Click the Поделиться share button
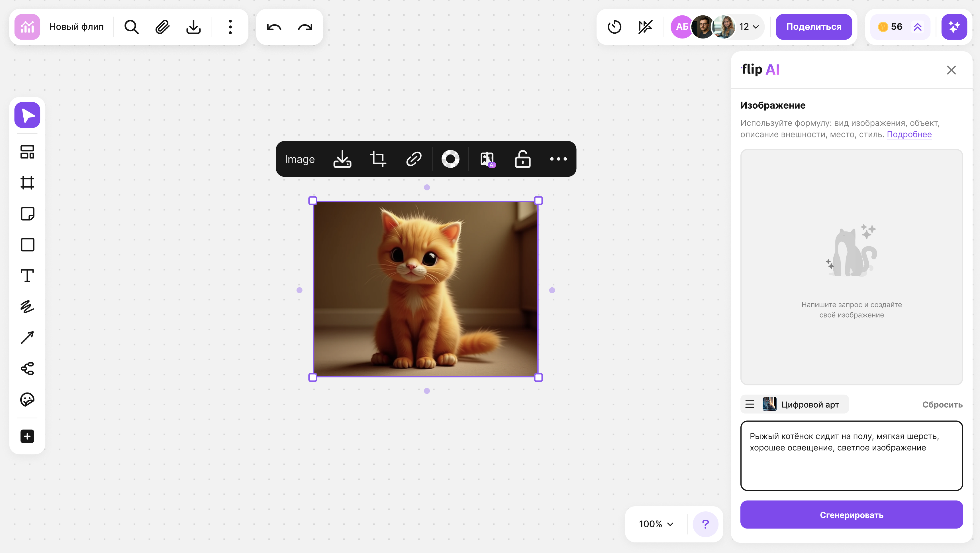This screenshot has width=980, height=553. point(814,27)
